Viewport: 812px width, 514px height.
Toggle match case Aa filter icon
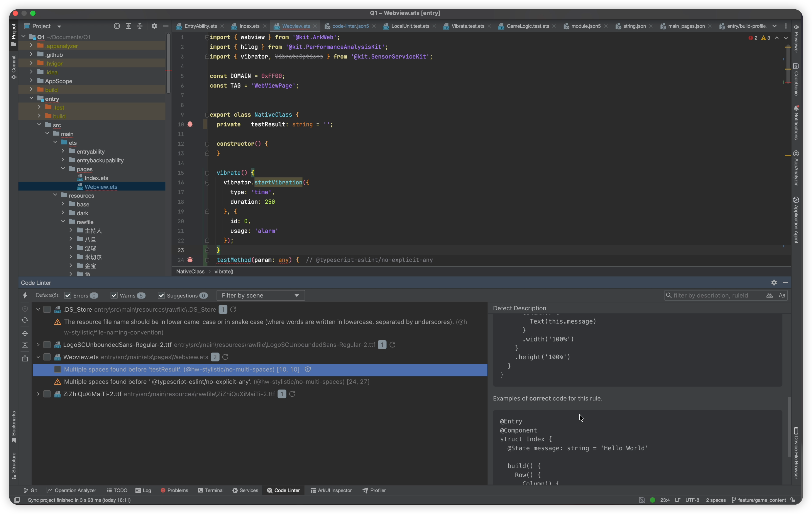782,295
